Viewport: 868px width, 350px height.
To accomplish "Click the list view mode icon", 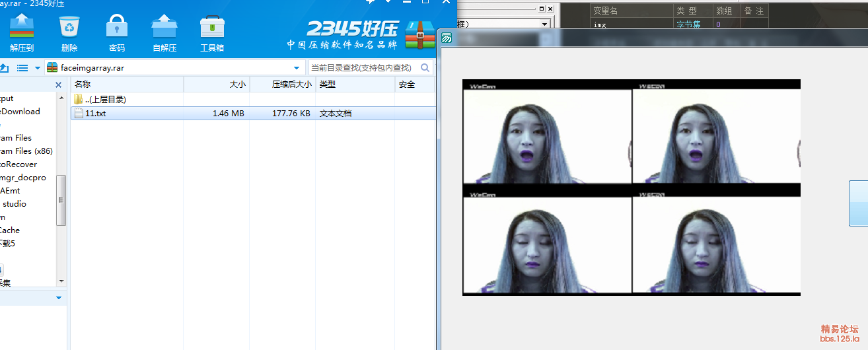I will (x=22, y=68).
